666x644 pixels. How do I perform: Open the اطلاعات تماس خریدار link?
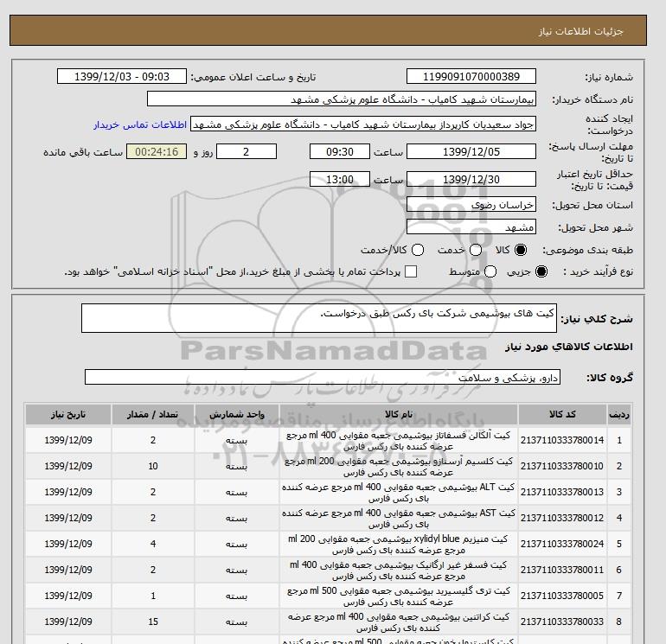pos(140,124)
